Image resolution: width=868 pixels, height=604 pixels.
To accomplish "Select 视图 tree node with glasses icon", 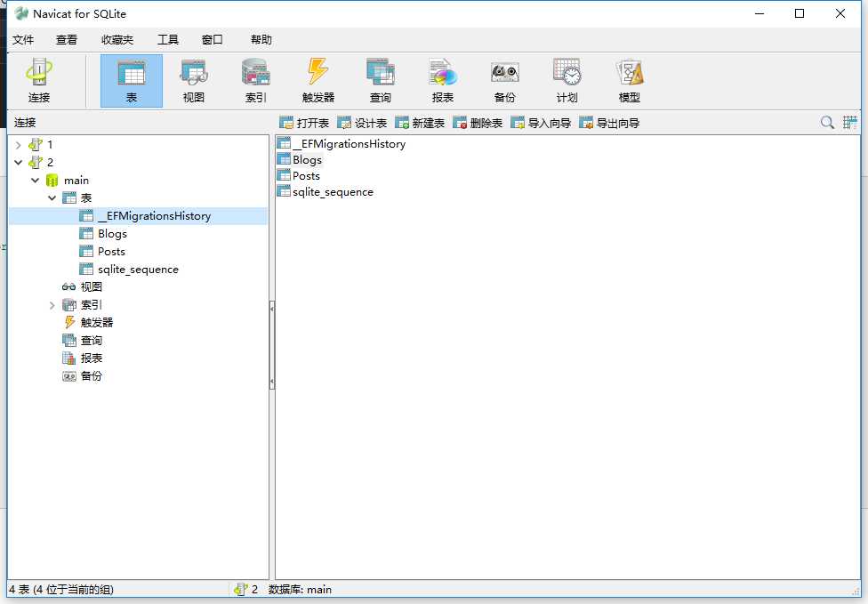I will tap(82, 287).
